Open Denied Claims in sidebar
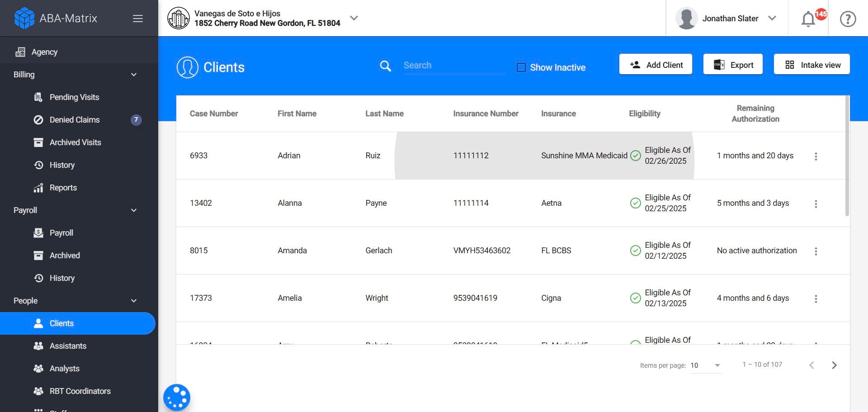The image size is (868, 412). click(75, 120)
